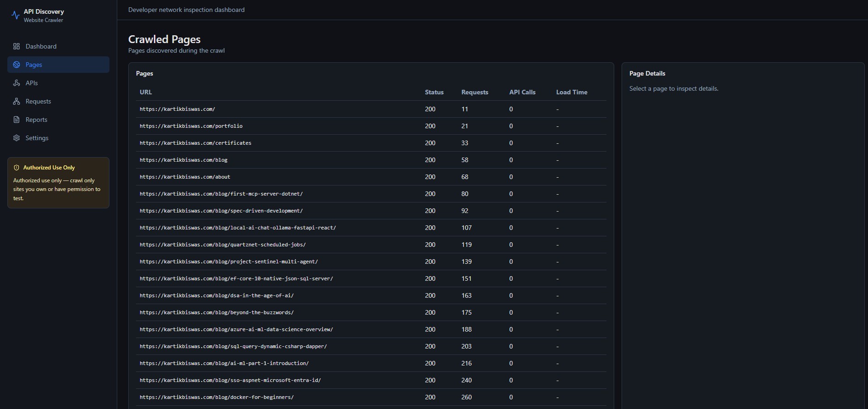The image size is (868, 409).
Task: Click the shield icon in Authorized Use notice
Action: (x=16, y=168)
